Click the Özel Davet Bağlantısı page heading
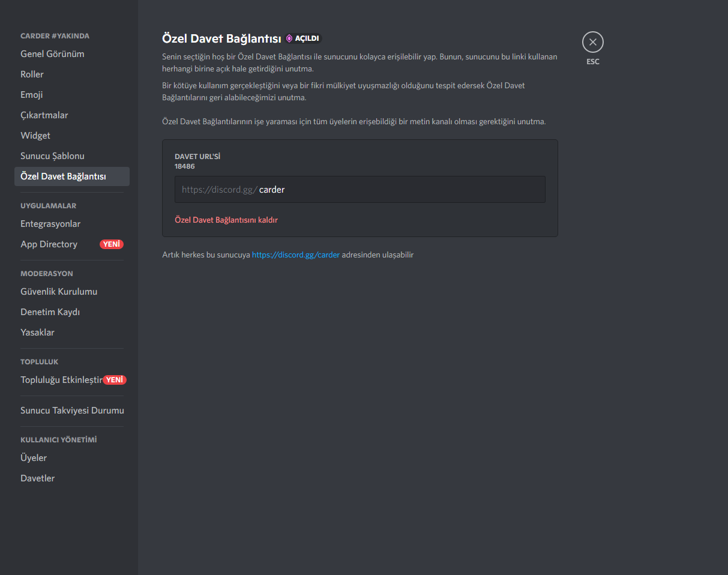The width and height of the screenshot is (728, 575). click(221, 38)
